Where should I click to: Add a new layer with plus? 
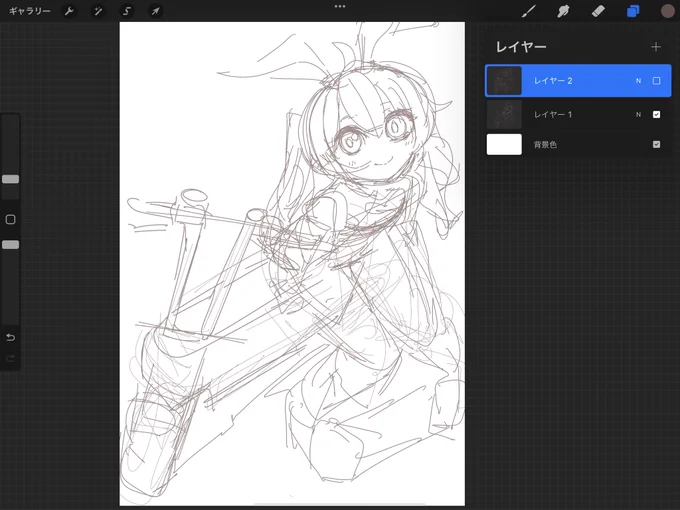656,47
